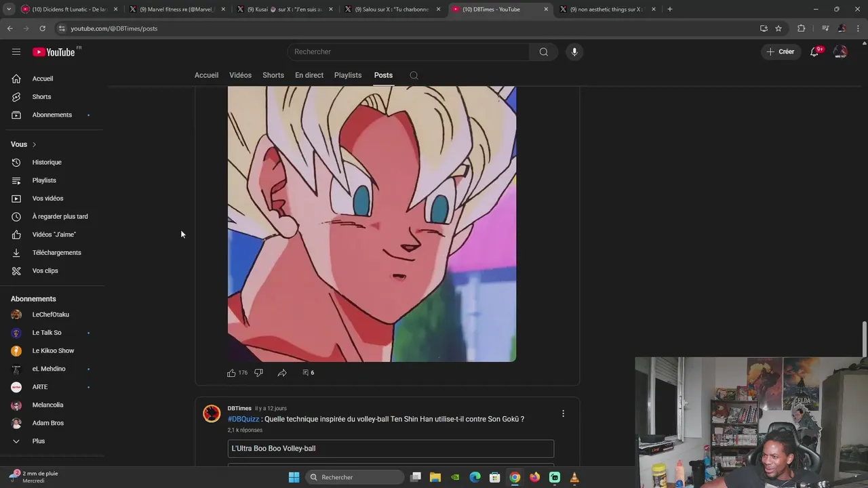Open Firefox from the taskbar
The height and width of the screenshot is (488, 868).
pos(534,477)
